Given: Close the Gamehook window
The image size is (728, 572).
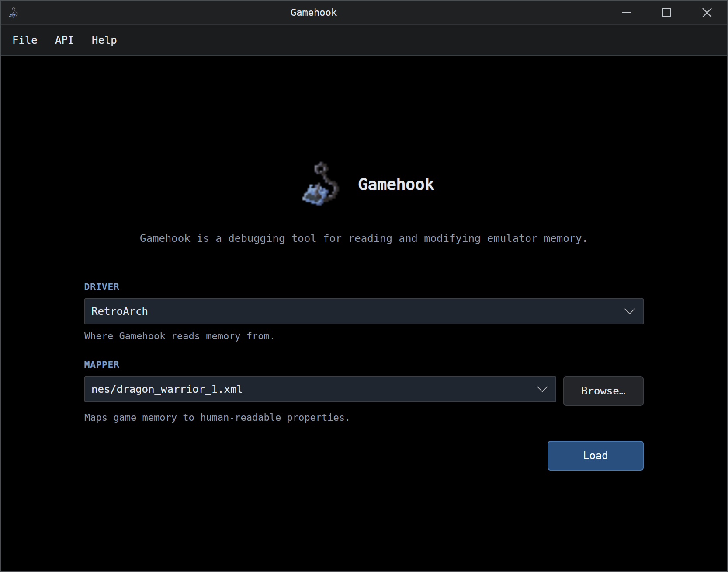Looking at the screenshot, I should pos(707,13).
